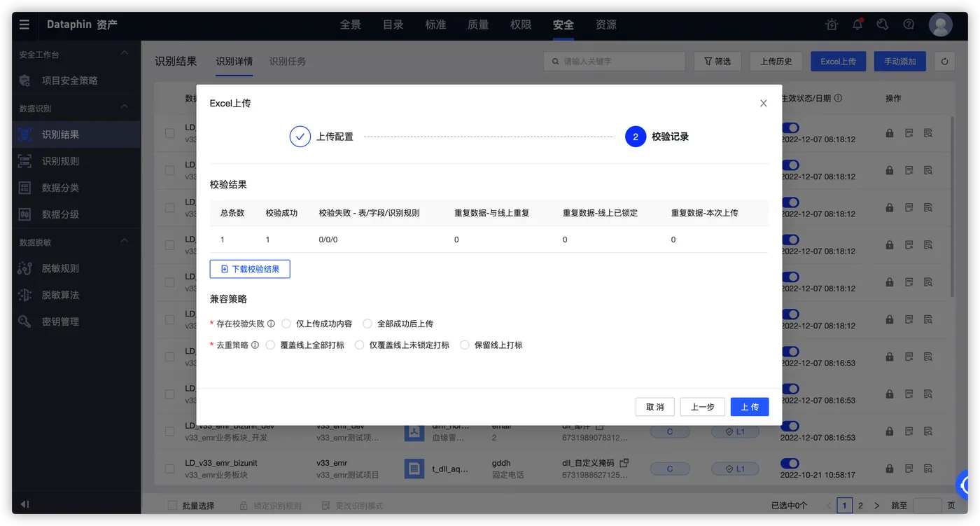Click the 上传配置 completed step
This screenshot has height=526, width=980.
pyautogui.click(x=322, y=137)
